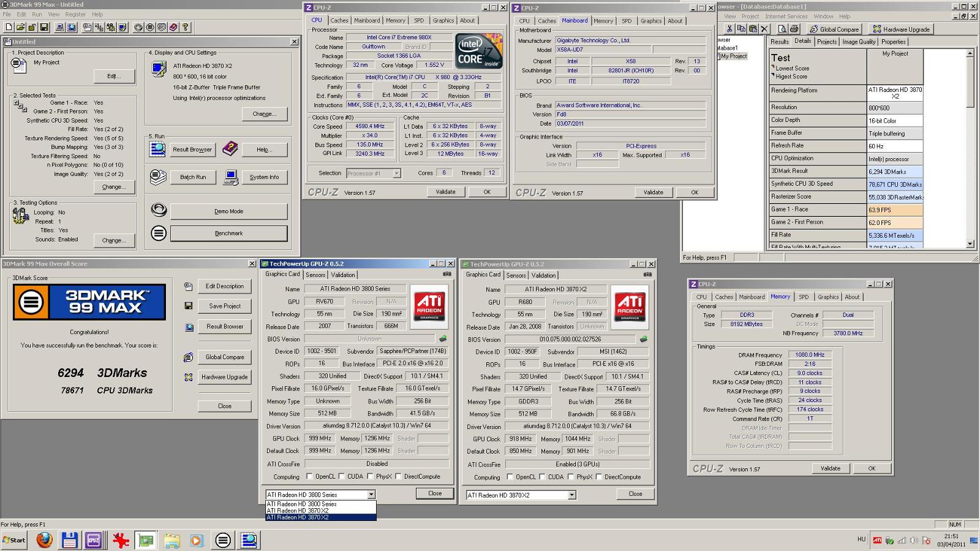Screen dimensions: 980x551
Task: Switch to Caches tab in CPU-Z CPU window
Action: click(339, 20)
